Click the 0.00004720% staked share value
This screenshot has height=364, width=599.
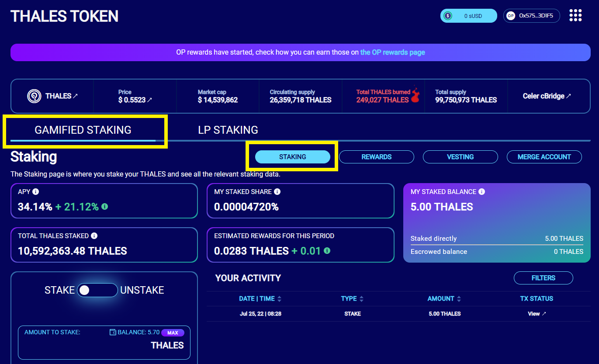tap(246, 207)
